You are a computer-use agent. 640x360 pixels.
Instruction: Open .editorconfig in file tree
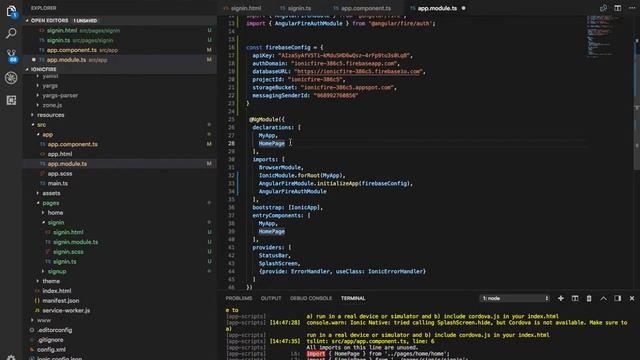tap(120, 330)
